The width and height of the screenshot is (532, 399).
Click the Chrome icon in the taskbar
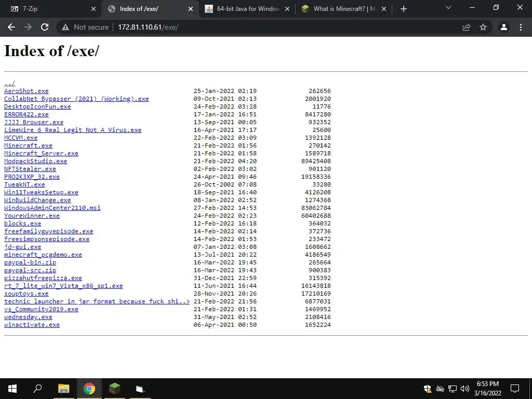click(x=89, y=389)
